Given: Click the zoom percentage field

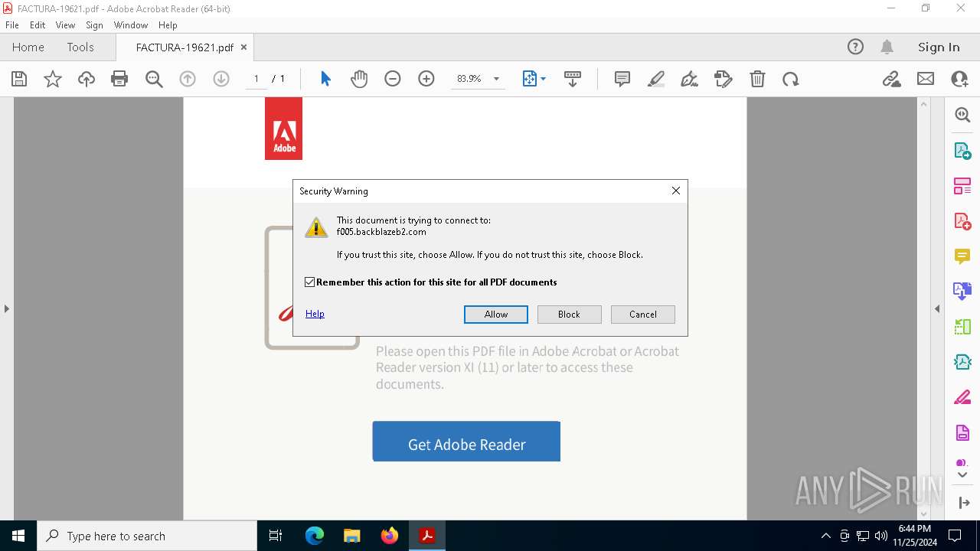Looking at the screenshot, I should [469, 79].
